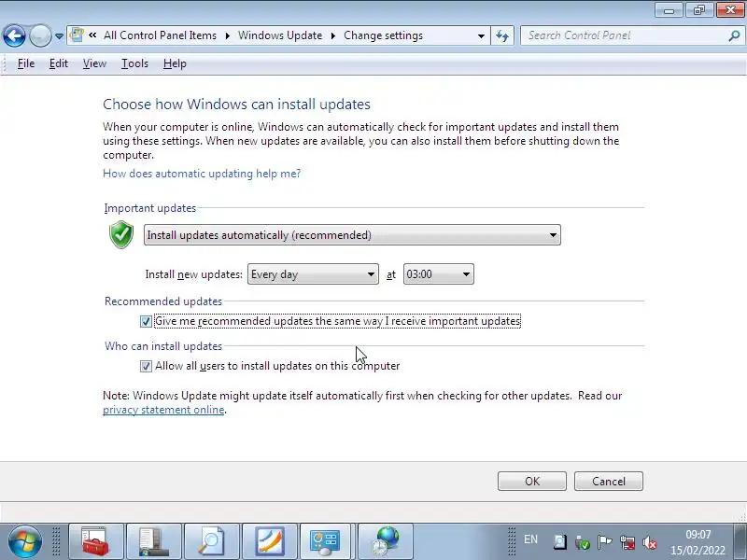The image size is (747, 560).
Task: Select All Control Panel Items breadcrumb
Action: [x=160, y=35]
